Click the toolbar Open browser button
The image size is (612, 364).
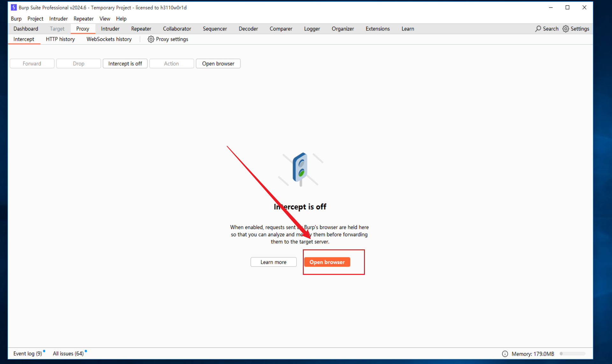(218, 63)
